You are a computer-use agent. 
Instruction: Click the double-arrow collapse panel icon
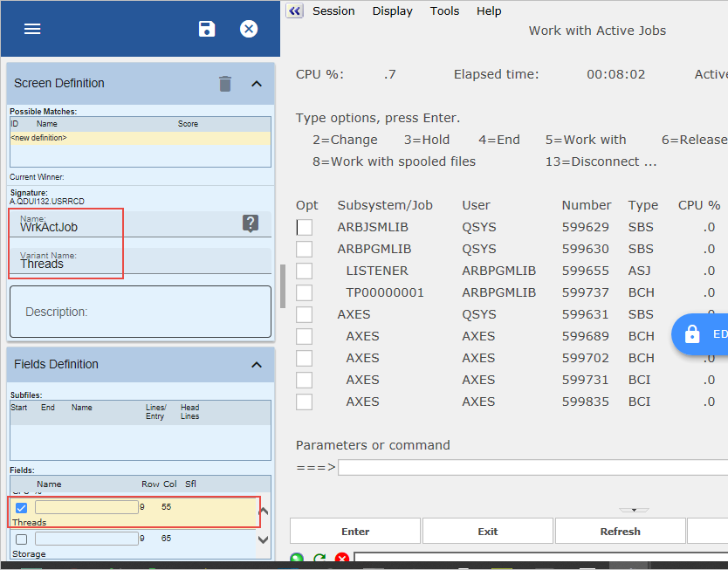click(295, 11)
